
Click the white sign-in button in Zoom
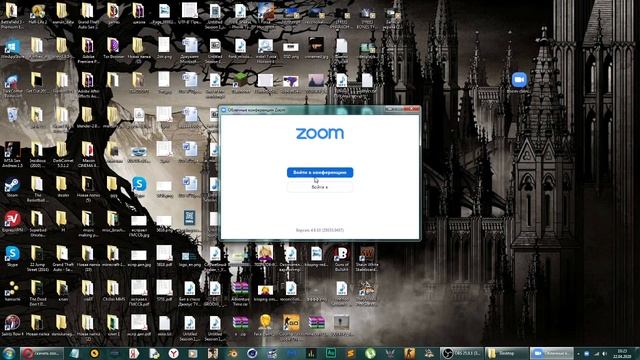coord(320,187)
